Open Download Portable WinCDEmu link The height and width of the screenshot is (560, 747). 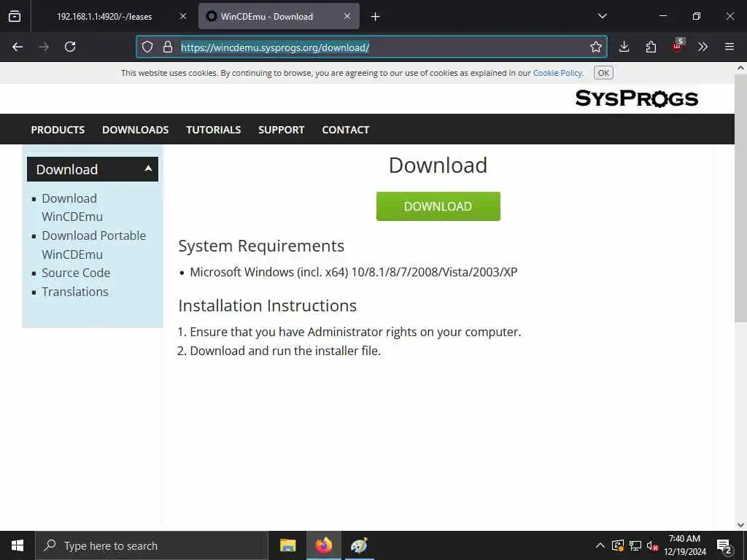click(x=93, y=245)
